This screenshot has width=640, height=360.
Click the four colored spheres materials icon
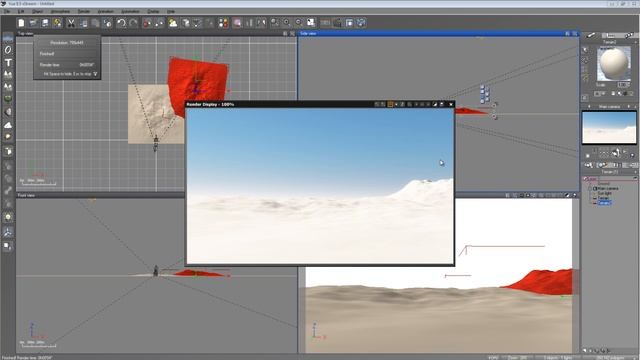click(223, 23)
